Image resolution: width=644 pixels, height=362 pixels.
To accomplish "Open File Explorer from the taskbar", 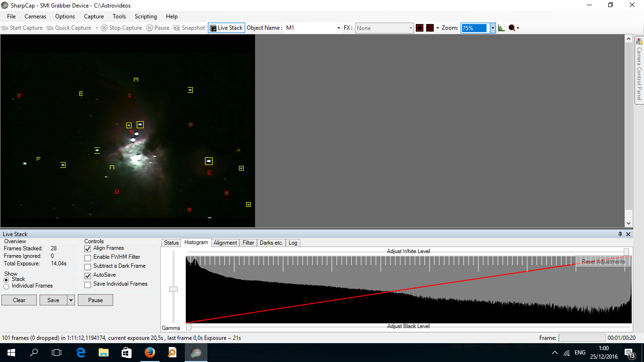I will 104,353.
